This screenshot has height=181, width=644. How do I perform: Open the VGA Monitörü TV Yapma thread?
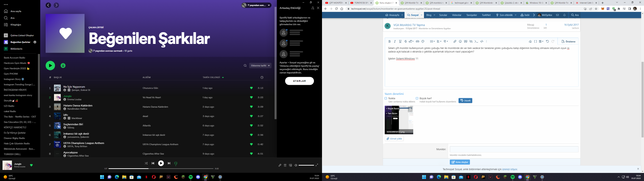409,25
